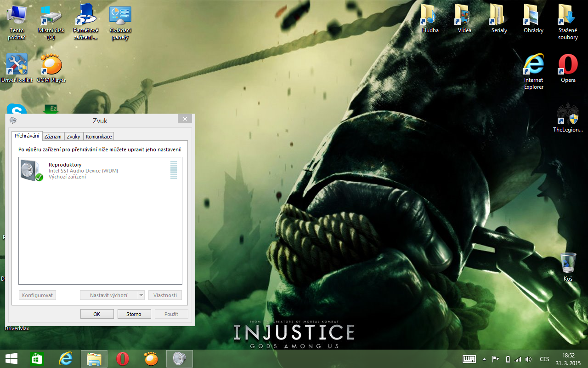588x368 pixels.
Task: Select the Opera desktop shortcut
Action: pyautogui.click(x=568, y=69)
